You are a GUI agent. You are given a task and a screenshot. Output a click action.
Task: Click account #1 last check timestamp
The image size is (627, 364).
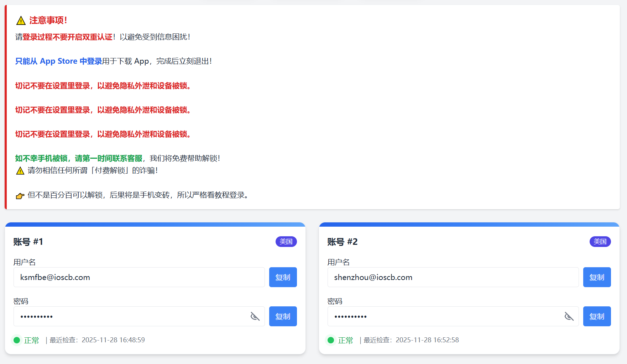tap(113, 340)
